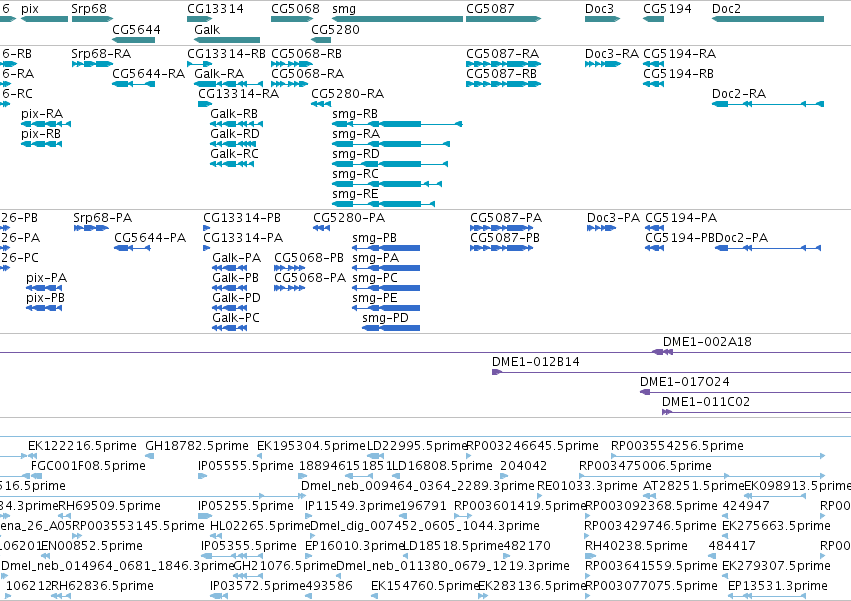Open protein pix-PB
Screen dimensions: 851x601
46,298
